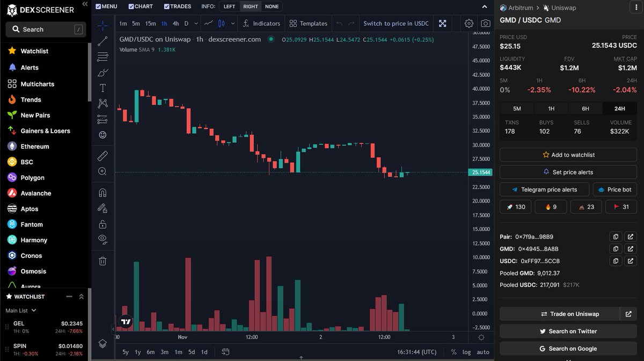This screenshot has width=644, height=361.
Task: Click Search on Twitter button
Action: click(x=568, y=331)
